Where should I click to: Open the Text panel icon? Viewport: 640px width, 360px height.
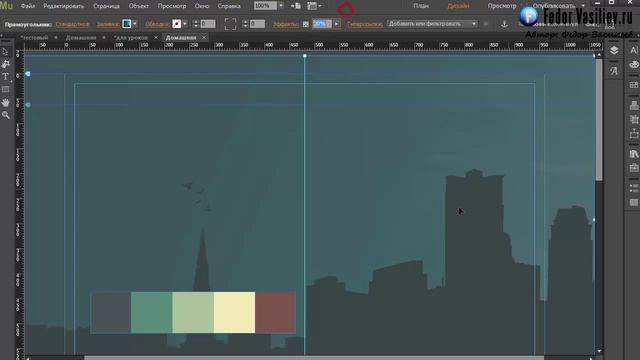(633, 50)
